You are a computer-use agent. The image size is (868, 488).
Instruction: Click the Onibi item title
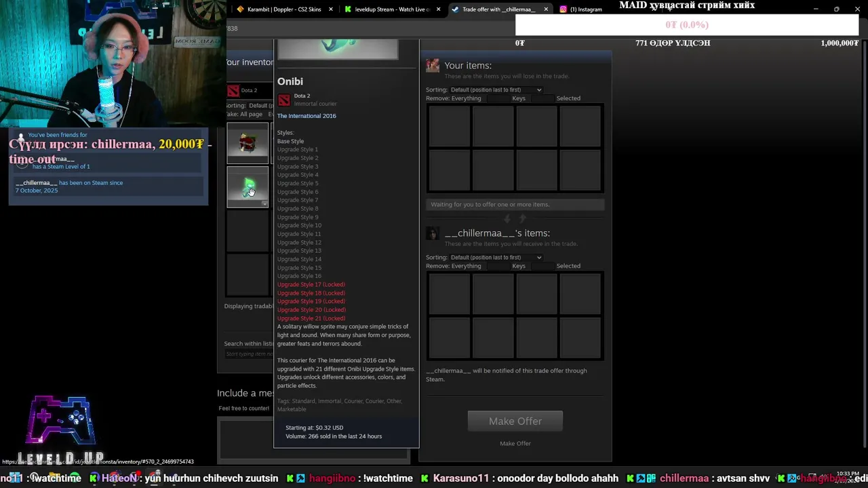coord(290,81)
